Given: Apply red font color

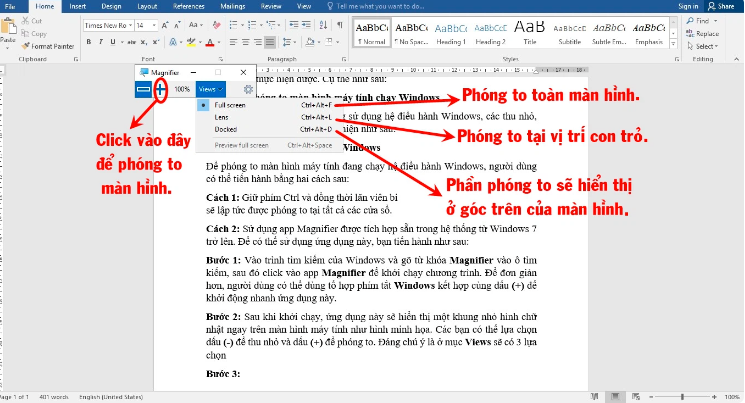Looking at the screenshot, I should click(x=210, y=42).
